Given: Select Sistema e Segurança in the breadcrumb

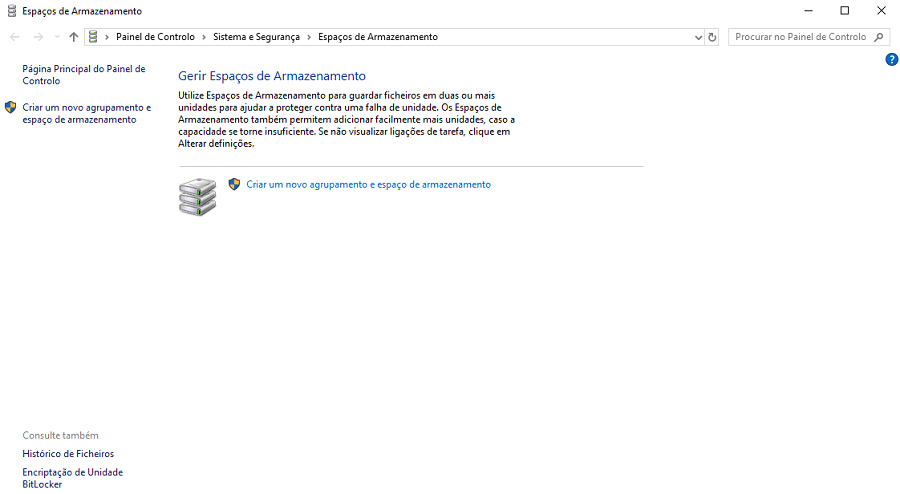Looking at the screenshot, I should (x=257, y=37).
